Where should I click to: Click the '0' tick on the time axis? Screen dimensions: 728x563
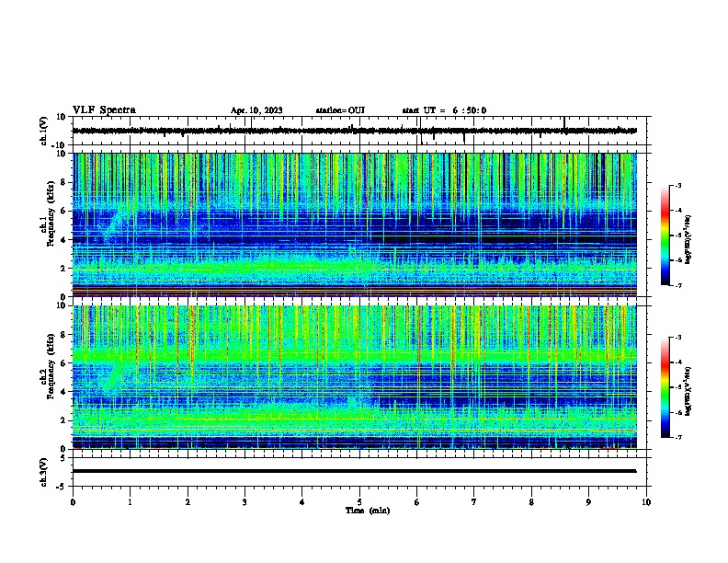[73, 502]
